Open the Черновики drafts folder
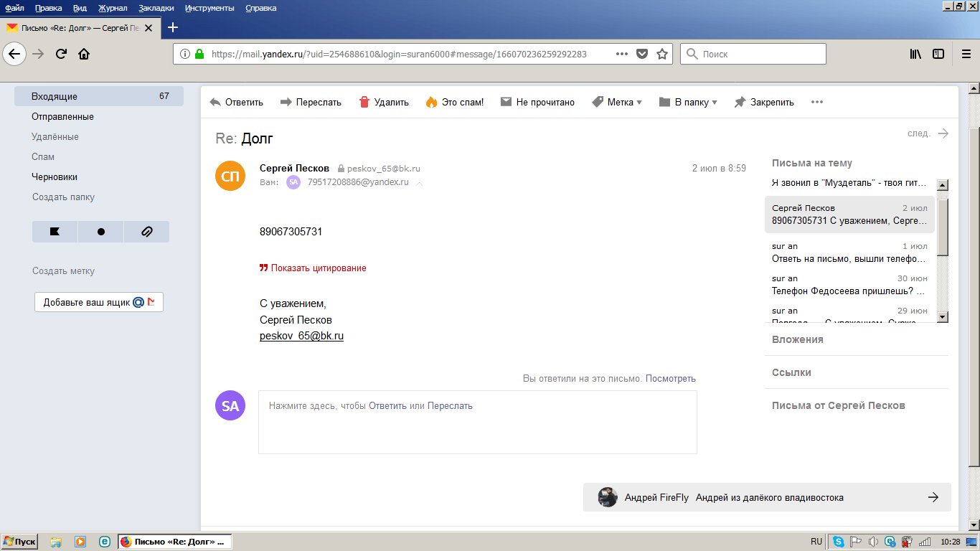This screenshot has width=980, height=551. 55,176
